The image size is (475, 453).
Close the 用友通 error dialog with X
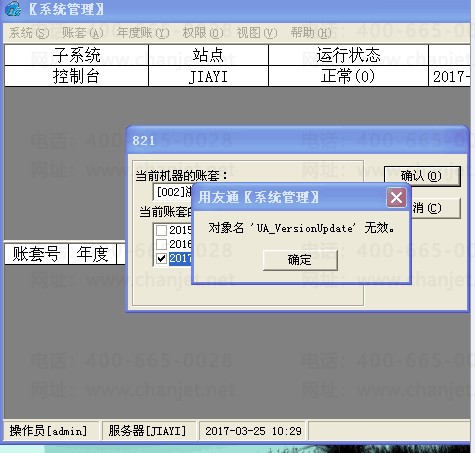[x=396, y=197]
